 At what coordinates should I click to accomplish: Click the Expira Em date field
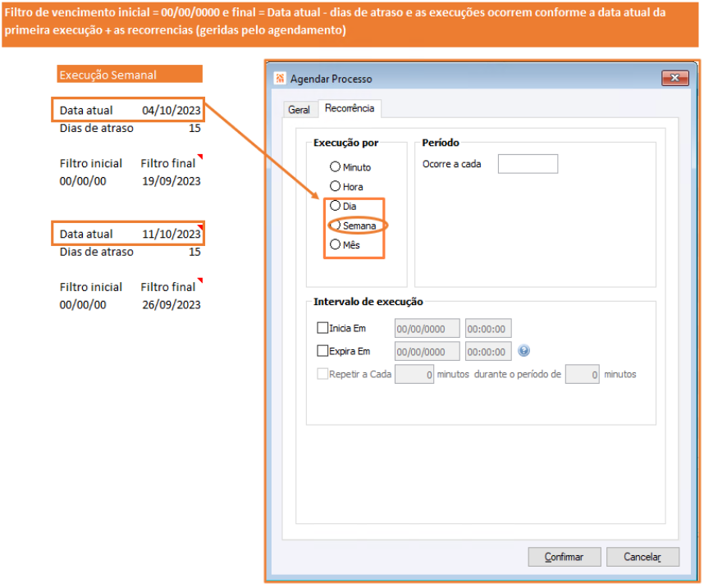[x=428, y=352]
